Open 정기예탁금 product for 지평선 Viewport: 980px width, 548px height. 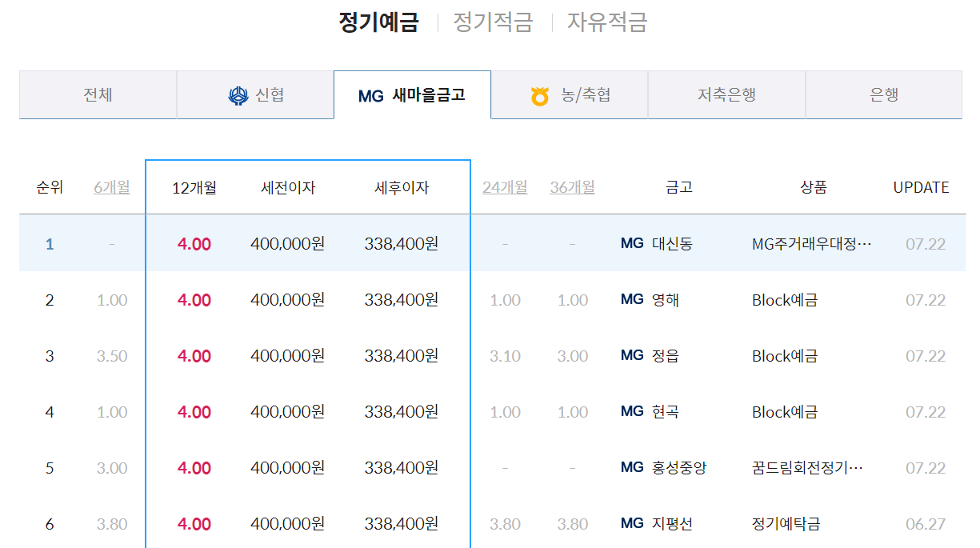786,524
